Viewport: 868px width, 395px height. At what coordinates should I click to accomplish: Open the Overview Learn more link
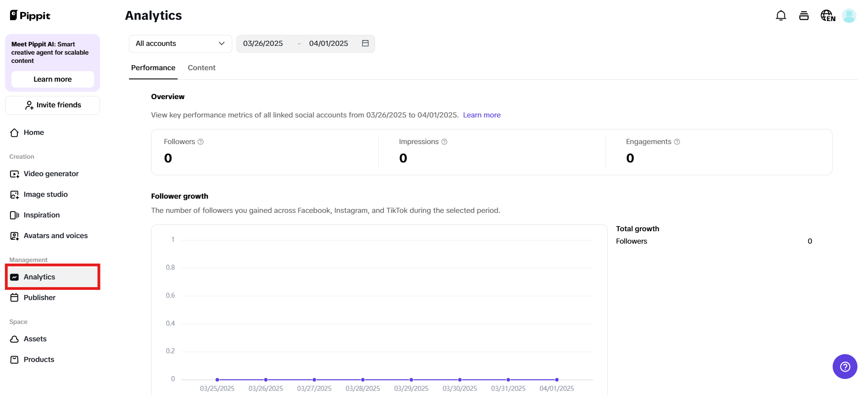click(482, 115)
